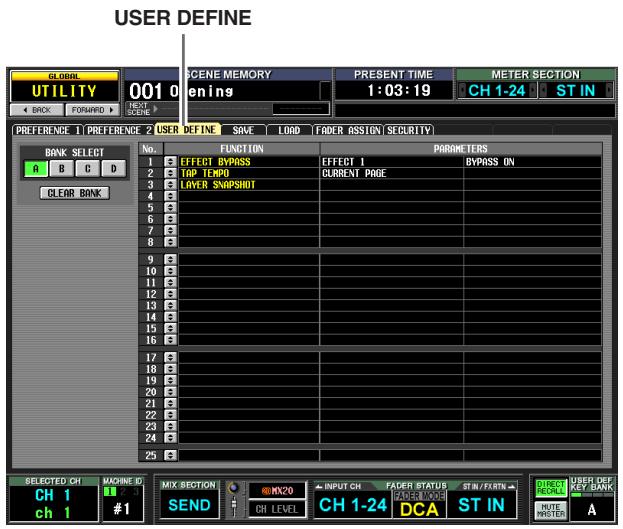Switch to PREFERENCE 2 tab
623x529 pixels.
click(x=119, y=130)
